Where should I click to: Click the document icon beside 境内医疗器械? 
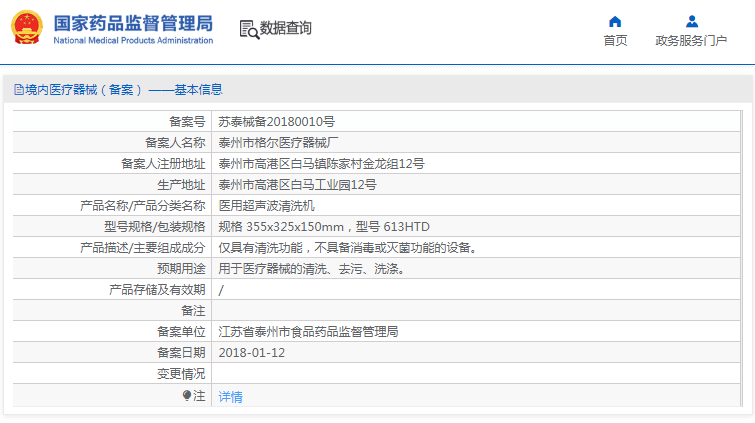[19, 90]
